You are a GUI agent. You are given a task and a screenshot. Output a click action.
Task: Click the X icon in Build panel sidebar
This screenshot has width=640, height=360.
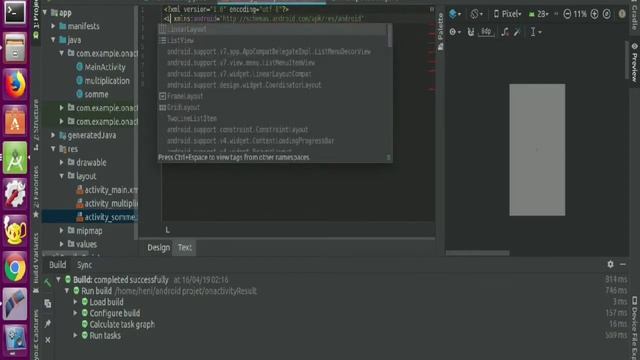click(48, 340)
